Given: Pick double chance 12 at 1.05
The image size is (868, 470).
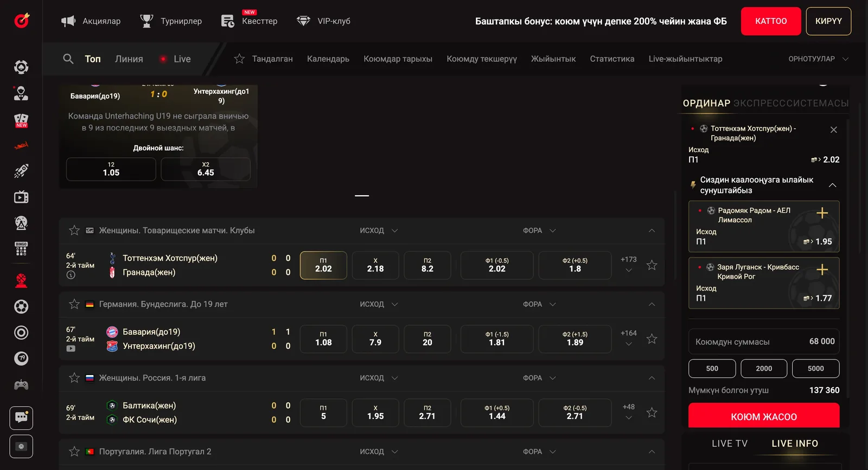Looking at the screenshot, I should (111, 169).
